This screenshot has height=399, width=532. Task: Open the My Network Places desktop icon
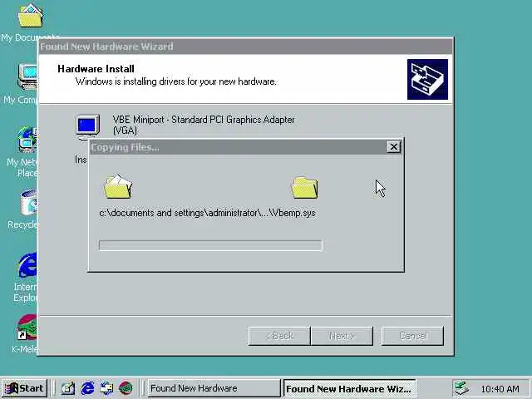pos(27,140)
